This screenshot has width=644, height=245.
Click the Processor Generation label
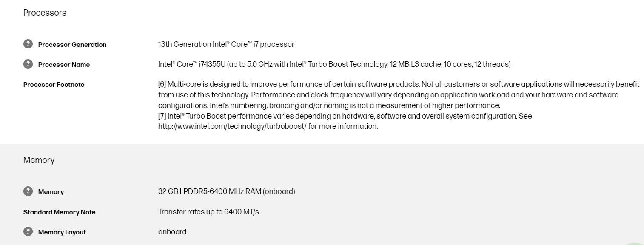[x=72, y=44]
